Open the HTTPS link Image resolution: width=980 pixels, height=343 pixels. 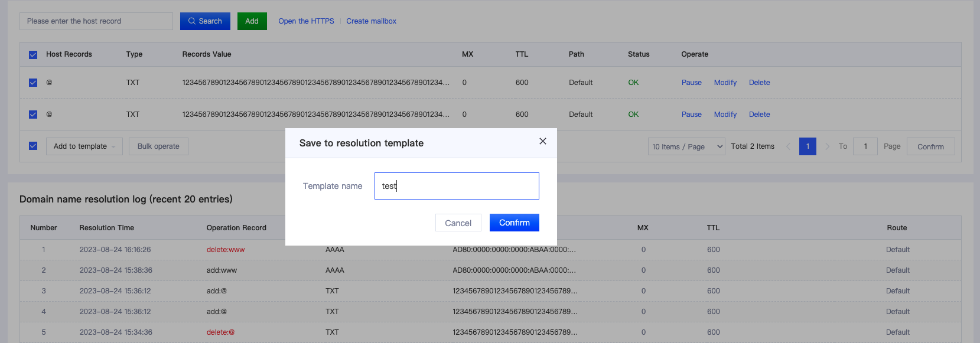pyautogui.click(x=306, y=21)
